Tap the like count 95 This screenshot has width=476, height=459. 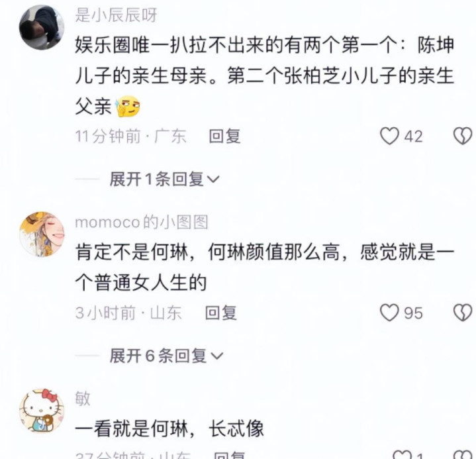(x=413, y=313)
